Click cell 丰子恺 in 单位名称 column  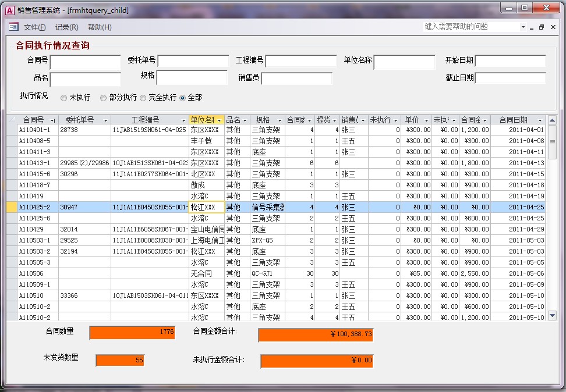207,141
